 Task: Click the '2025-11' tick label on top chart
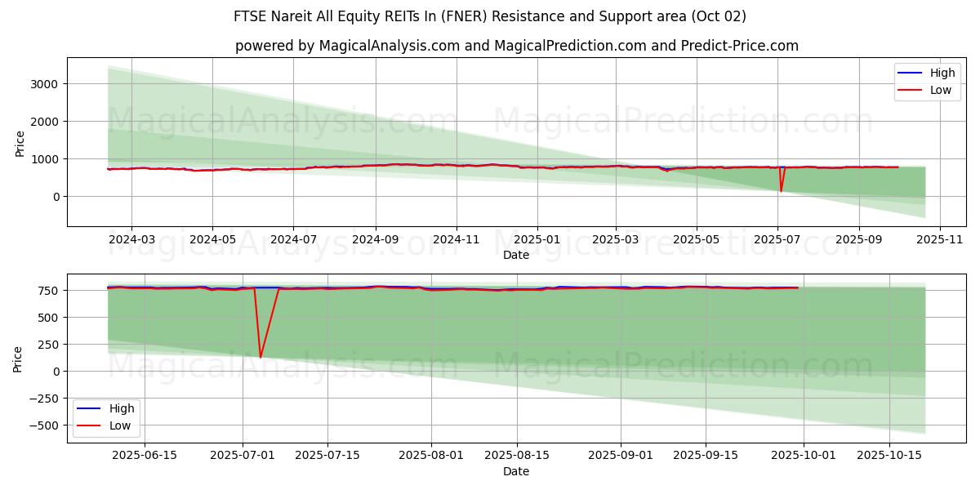(940, 240)
